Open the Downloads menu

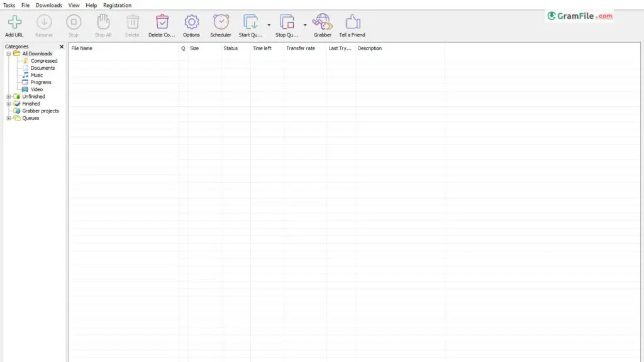(48, 5)
